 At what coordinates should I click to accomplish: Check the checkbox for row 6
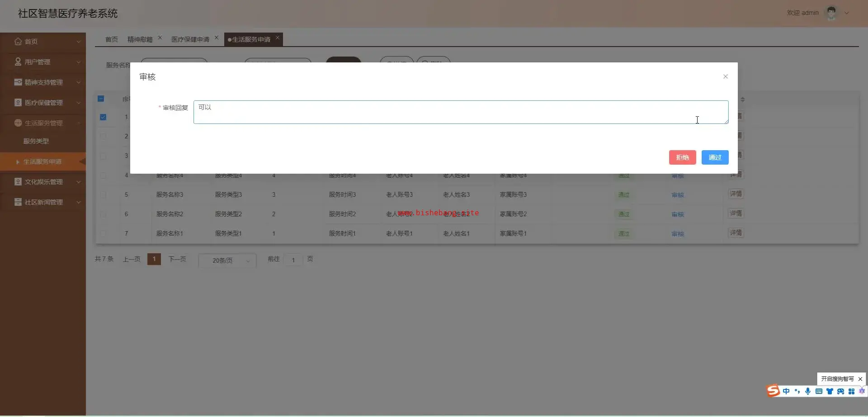[x=103, y=214]
